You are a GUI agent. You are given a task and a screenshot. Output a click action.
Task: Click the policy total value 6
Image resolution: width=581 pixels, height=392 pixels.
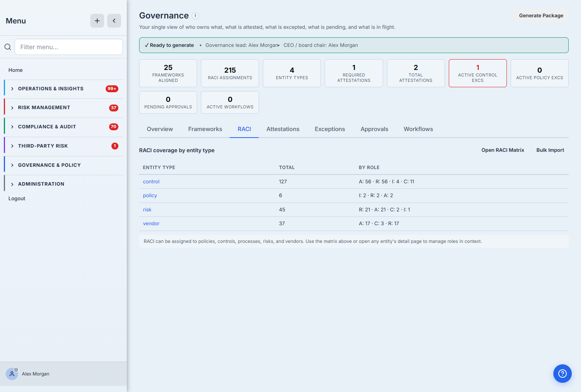(281, 196)
